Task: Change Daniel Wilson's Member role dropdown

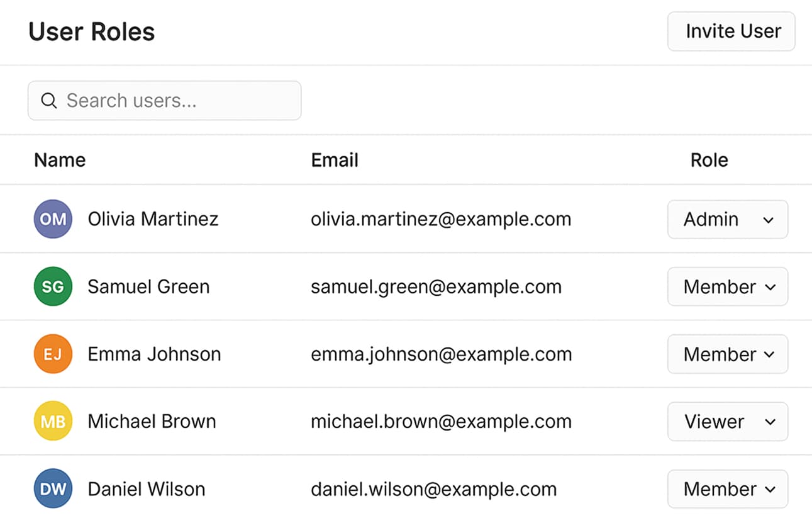Action: (x=727, y=489)
